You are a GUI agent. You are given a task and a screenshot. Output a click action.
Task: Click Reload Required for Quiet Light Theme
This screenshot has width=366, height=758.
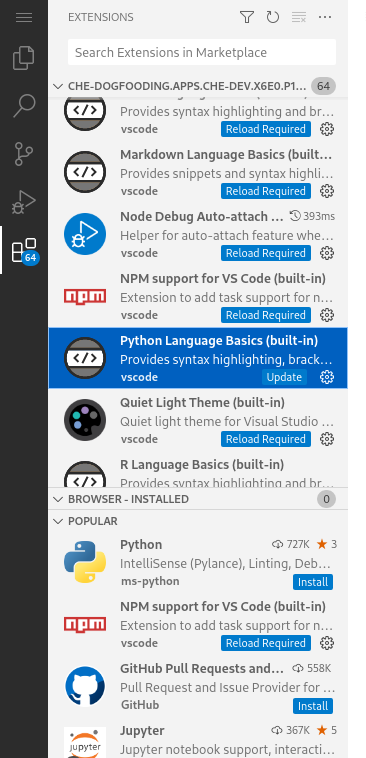266,439
